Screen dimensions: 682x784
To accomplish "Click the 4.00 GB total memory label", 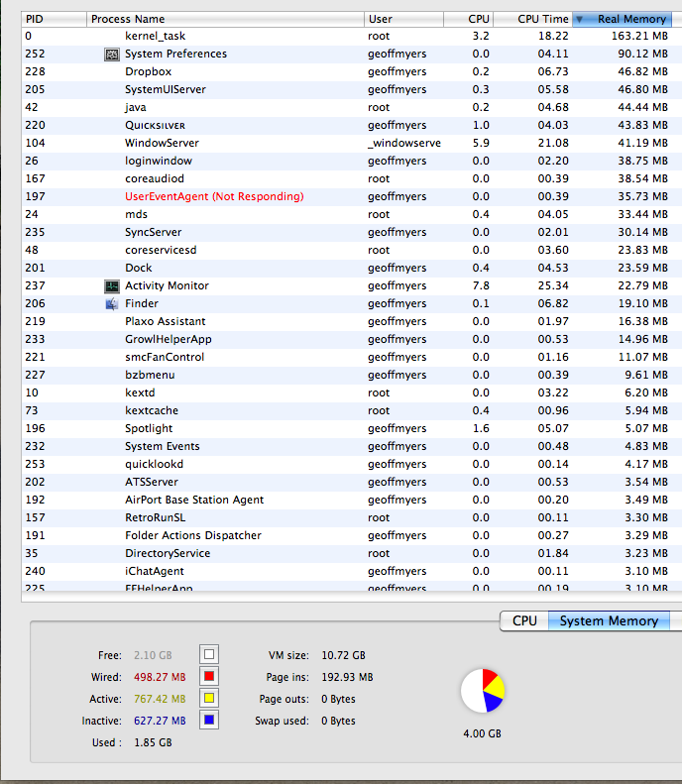I will coord(482,733).
